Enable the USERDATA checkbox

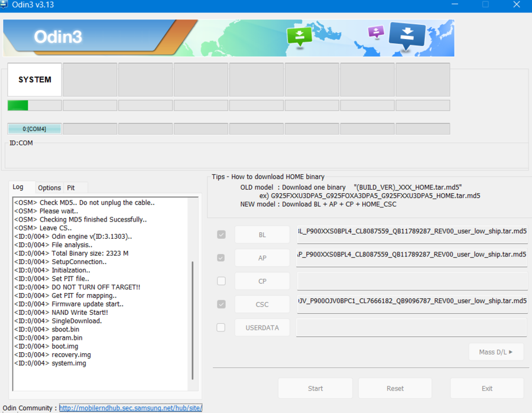click(221, 327)
